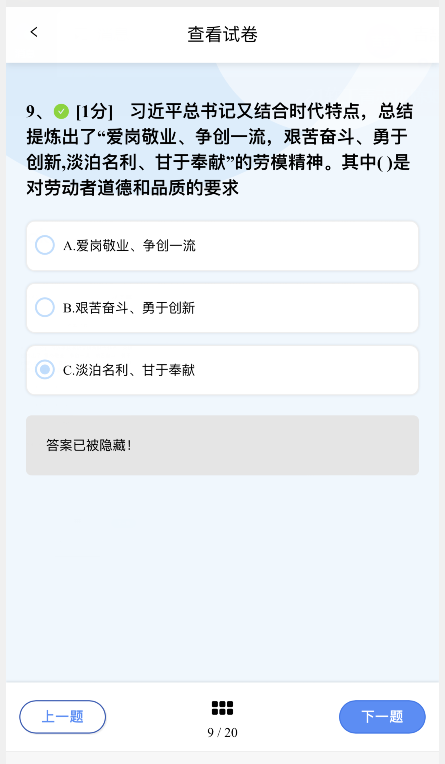
Task: Advance to next question with 下一题
Action: pyautogui.click(x=382, y=717)
